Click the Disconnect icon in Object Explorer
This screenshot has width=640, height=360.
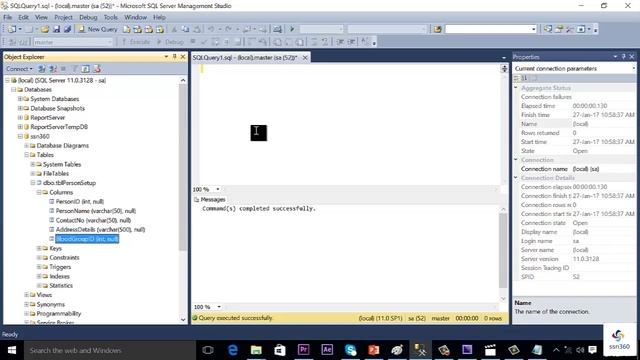[x=53, y=69]
